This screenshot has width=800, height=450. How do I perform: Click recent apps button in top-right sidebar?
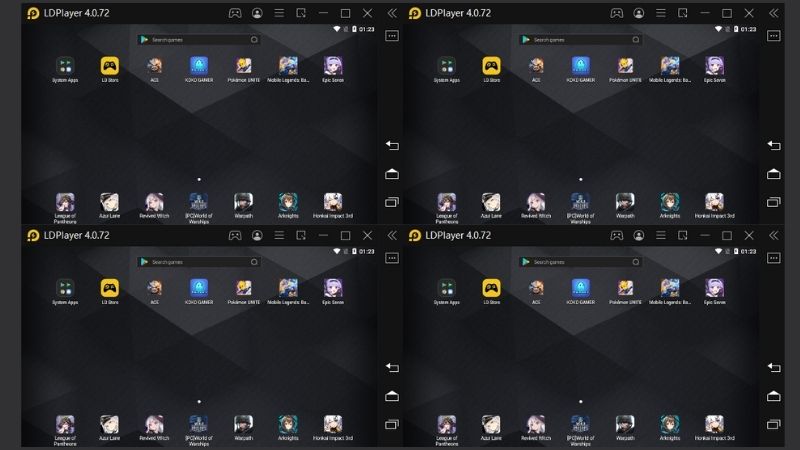coord(773,202)
